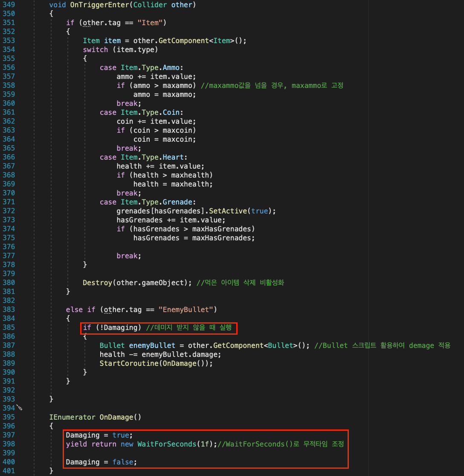Click the Collider type in the method signature

coord(150,5)
